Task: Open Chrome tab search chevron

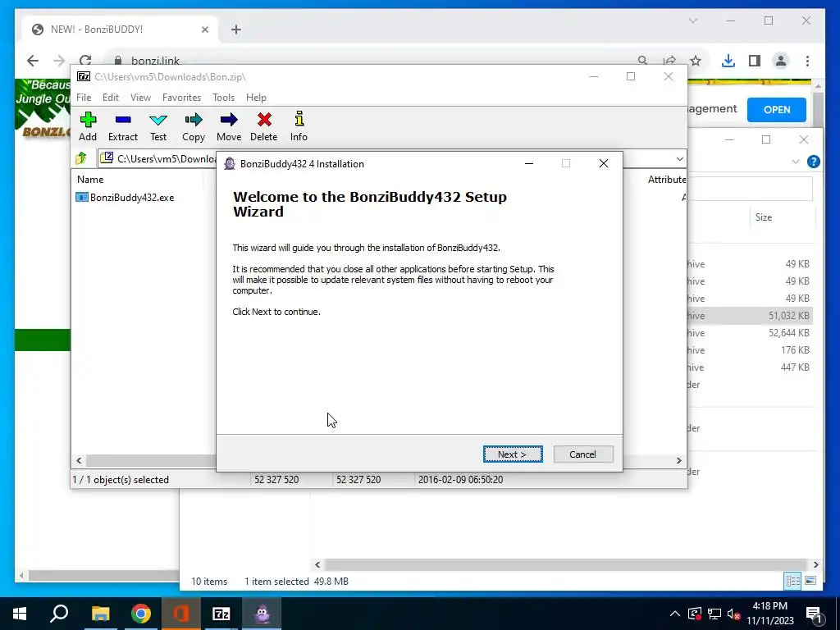Action: (692, 21)
